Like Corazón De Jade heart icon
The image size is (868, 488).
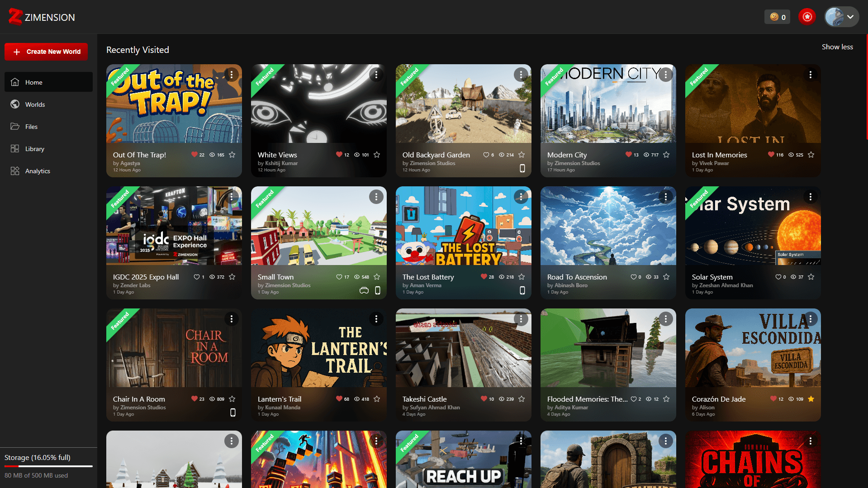click(773, 399)
